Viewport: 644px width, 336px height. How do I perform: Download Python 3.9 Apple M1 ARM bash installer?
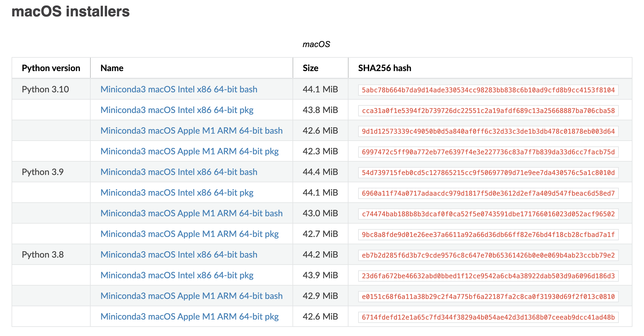[191, 213]
